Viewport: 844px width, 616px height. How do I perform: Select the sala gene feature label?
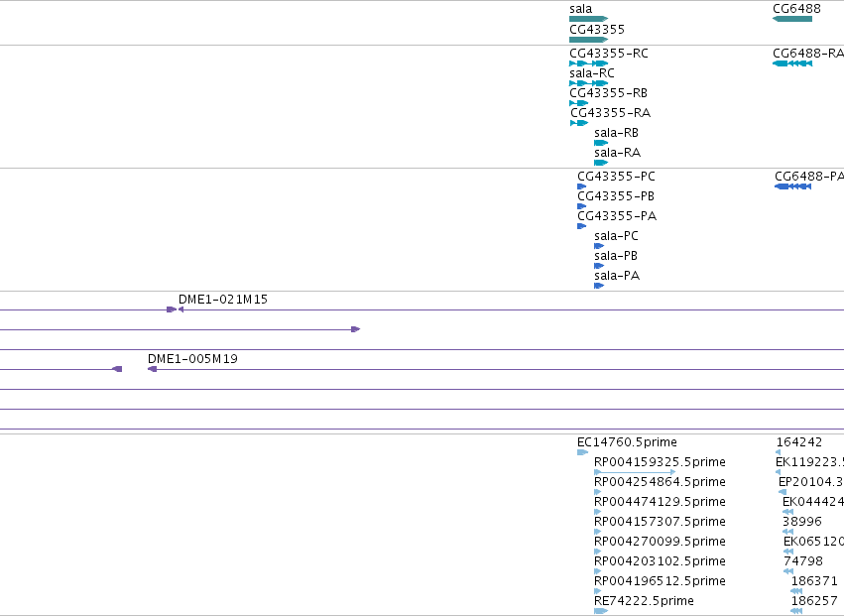(x=581, y=9)
